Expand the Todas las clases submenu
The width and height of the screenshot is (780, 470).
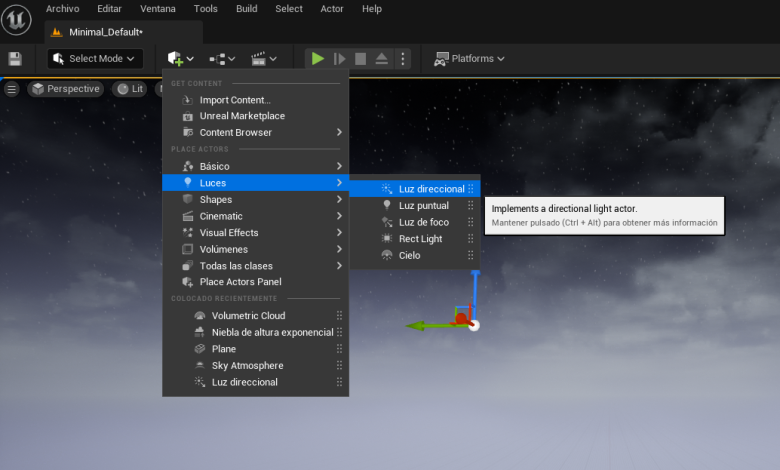pos(256,266)
